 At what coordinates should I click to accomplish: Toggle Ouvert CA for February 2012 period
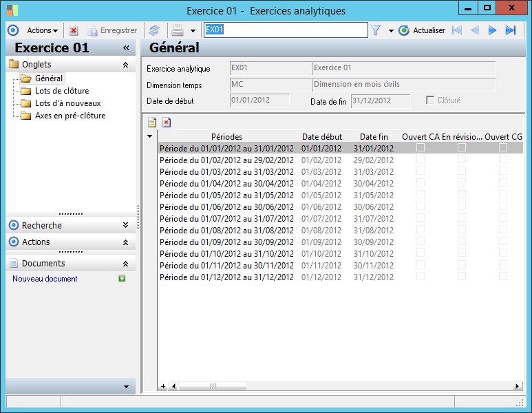click(x=421, y=159)
